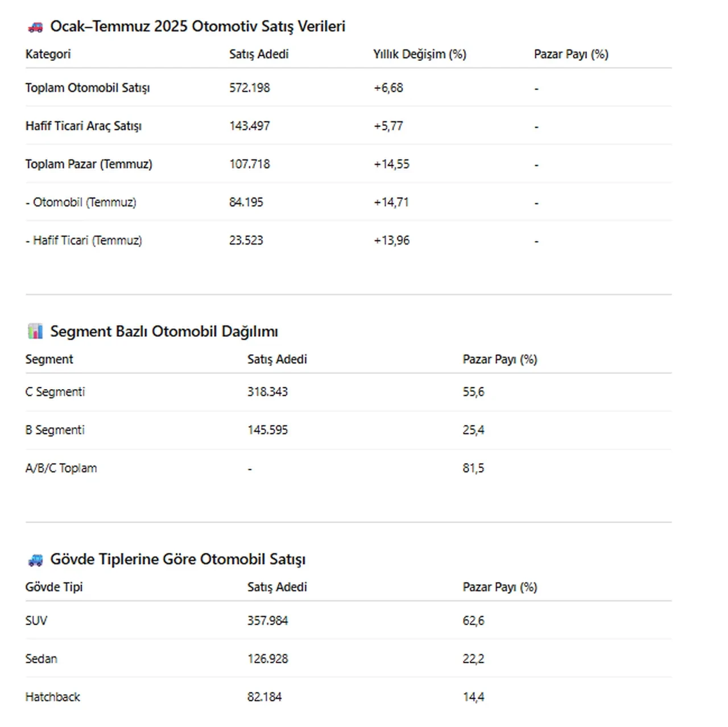This screenshot has height=727, width=728.
Task: Click the blue car icon beside Gövde heading
Action: pos(35,560)
